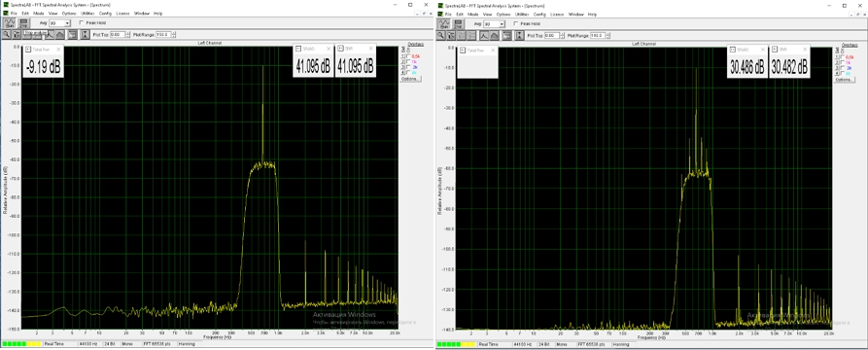868x350 pixels.
Task: Enable Peak Hold checkbox in right window
Action: [515, 23]
